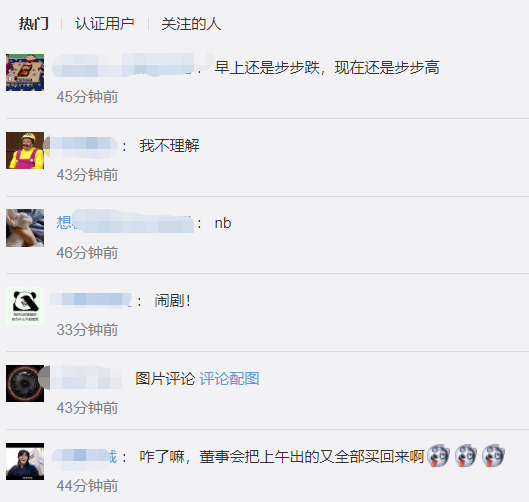The image size is (529, 502).
Task: Open the username before 咋了嘛 comment
Action: [84, 457]
